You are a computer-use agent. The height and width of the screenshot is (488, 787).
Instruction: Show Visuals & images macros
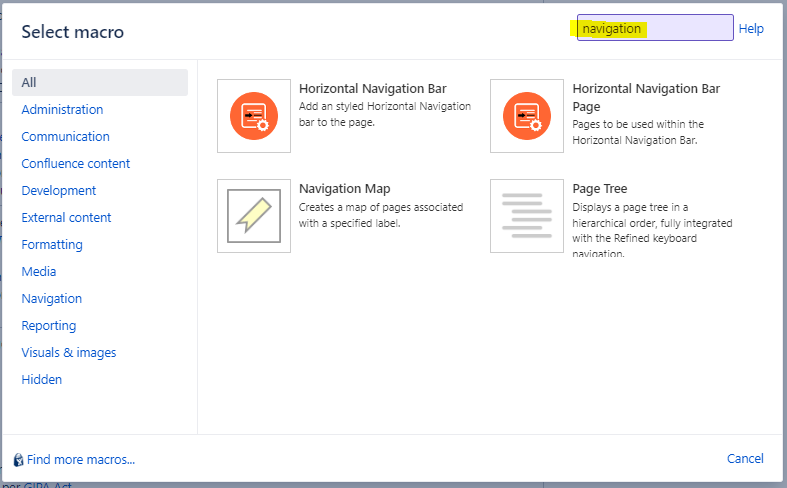coord(69,353)
